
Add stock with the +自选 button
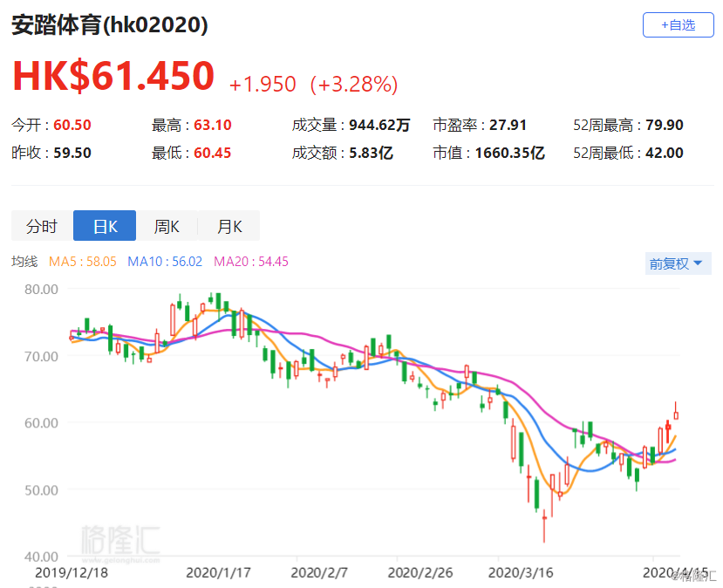coord(678,25)
